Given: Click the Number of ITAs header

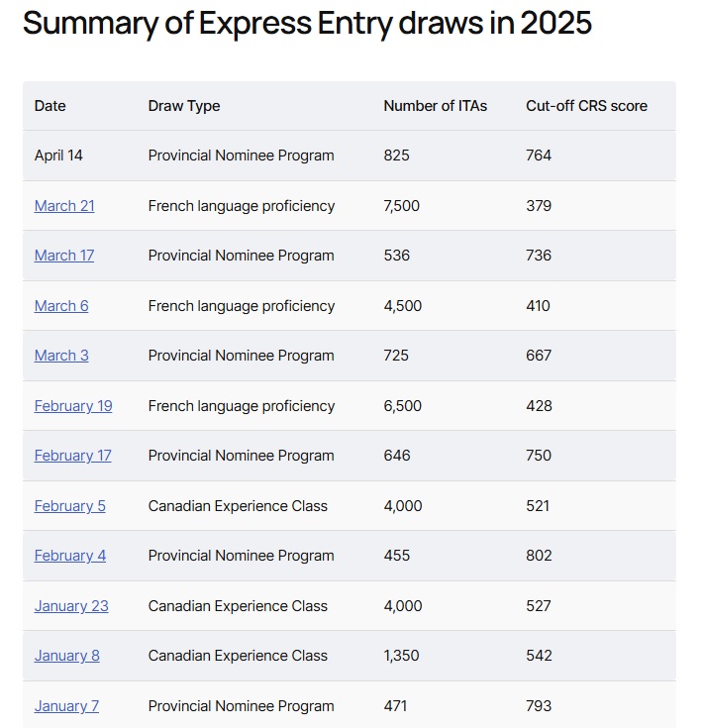Looking at the screenshot, I should 435,106.
